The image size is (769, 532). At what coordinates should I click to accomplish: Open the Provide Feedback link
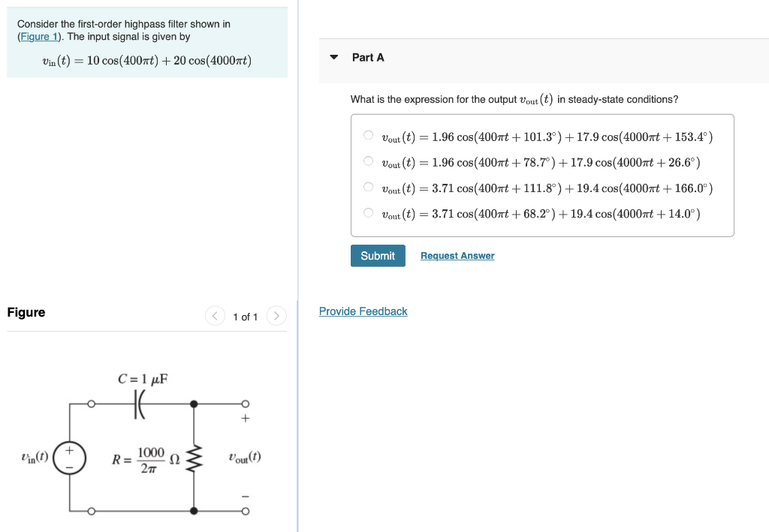(x=363, y=311)
